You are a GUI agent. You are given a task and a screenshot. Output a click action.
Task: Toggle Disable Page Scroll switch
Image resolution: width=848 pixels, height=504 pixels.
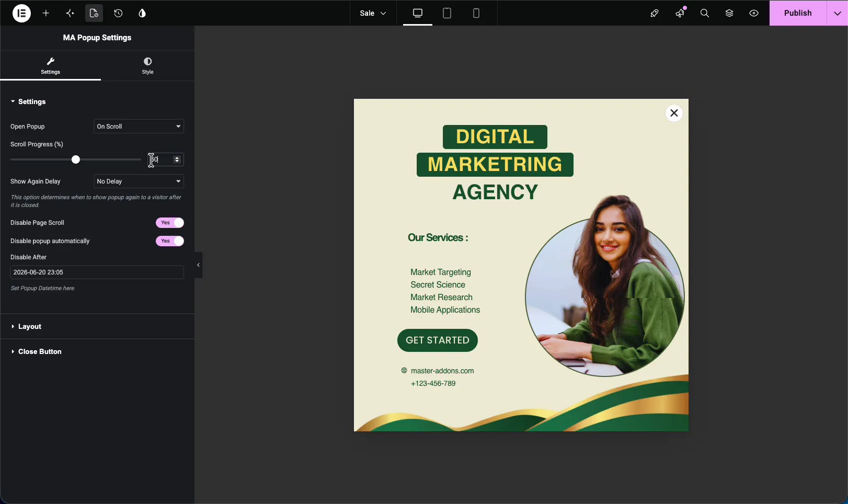(170, 223)
